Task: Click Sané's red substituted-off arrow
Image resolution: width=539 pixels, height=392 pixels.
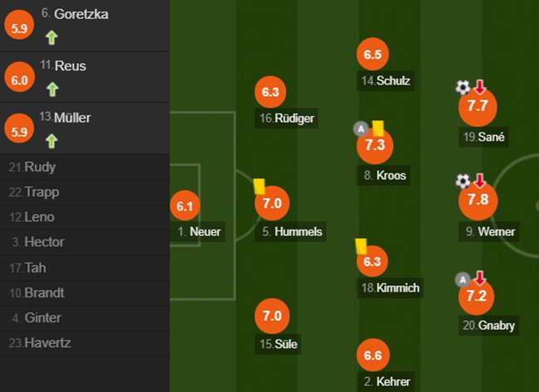Action: (x=479, y=86)
